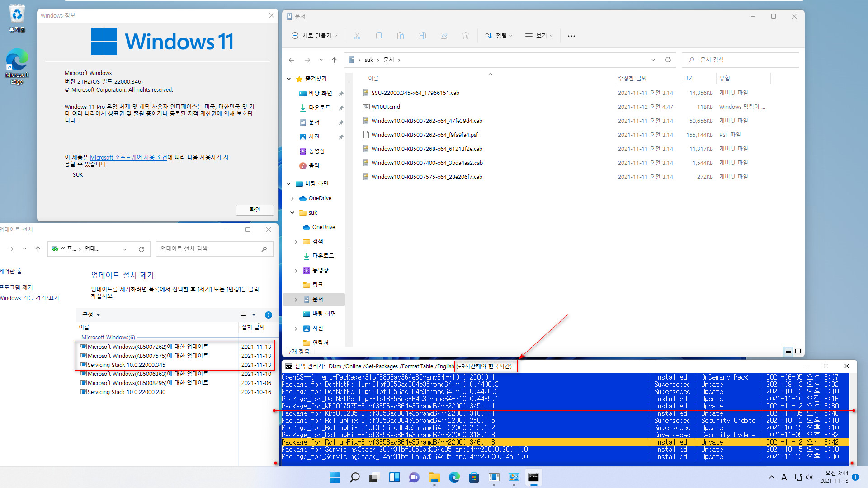Open taskbar Search
This screenshot has height=488, width=868.
[355, 477]
